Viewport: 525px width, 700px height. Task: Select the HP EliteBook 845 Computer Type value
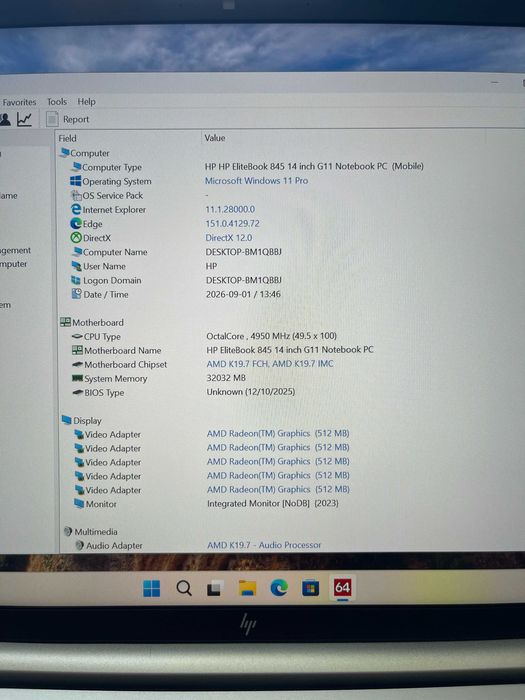tap(314, 167)
